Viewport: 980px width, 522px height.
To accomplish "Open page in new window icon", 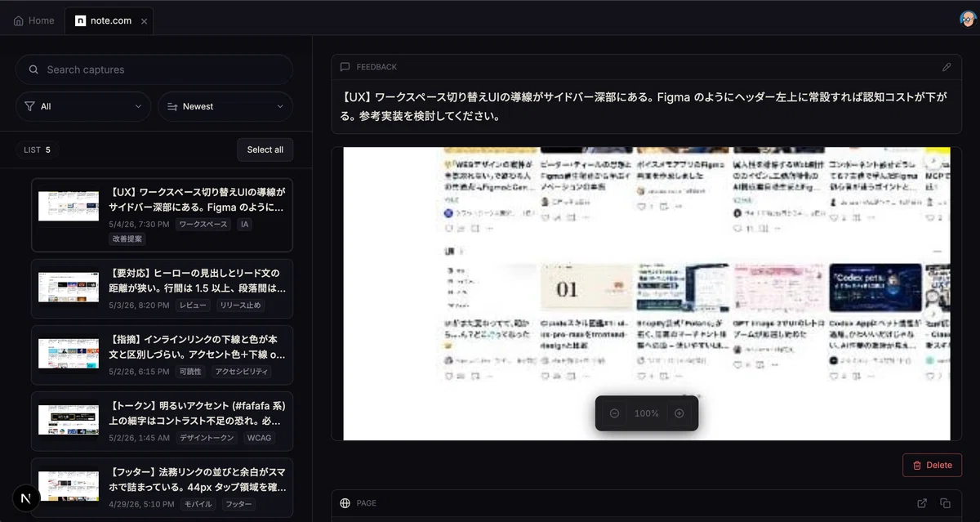I will 922,503.
